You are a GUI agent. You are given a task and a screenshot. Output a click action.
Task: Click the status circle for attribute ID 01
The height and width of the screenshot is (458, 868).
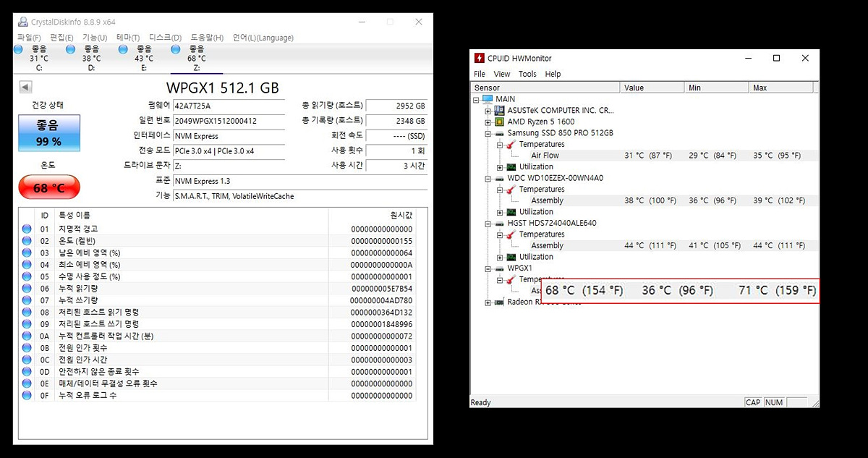coord(27,229)
